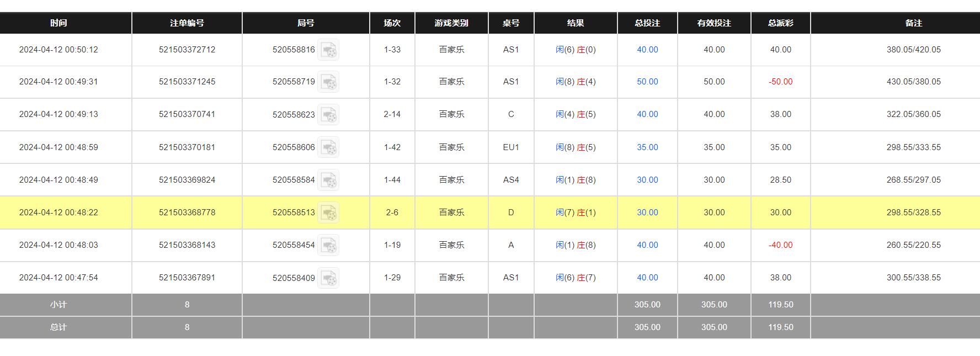Open the blue 35.00 total bet amount
This screenshot has width=980, height=356.
coord(647,147)
